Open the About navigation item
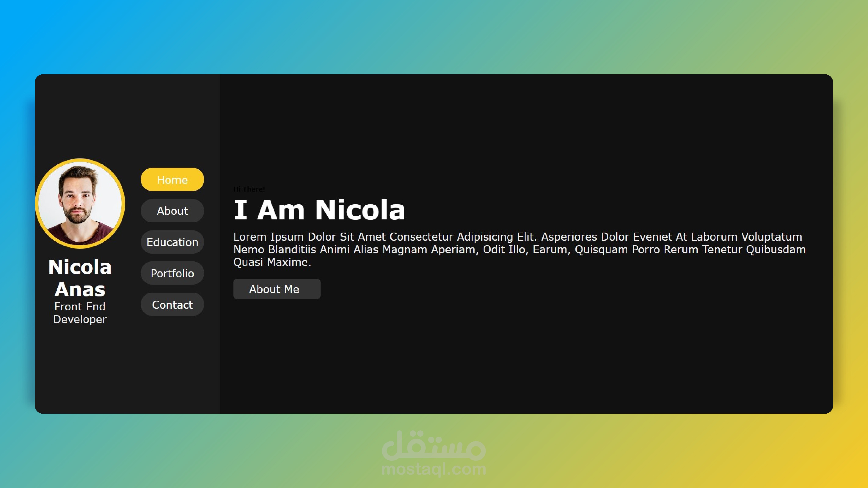Image resolution: width=868 pixels, height=488 pixels. point(172,211)
